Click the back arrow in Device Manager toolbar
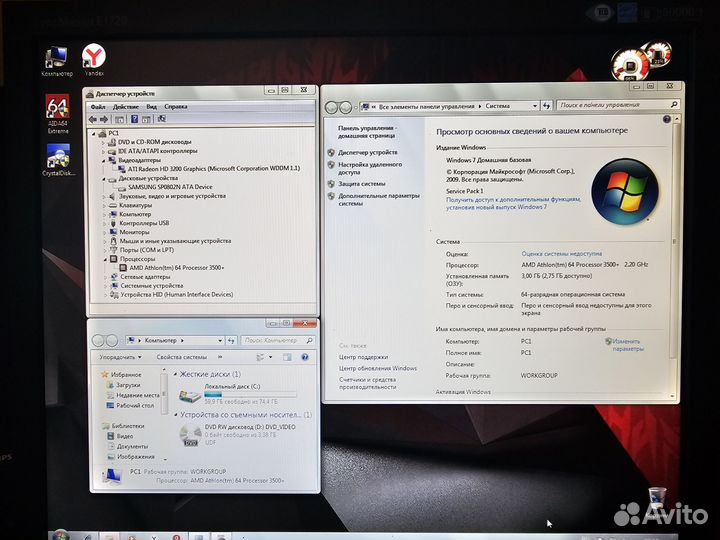The width and height of the screenshot is (720, 540). click(x=93, y=118)
